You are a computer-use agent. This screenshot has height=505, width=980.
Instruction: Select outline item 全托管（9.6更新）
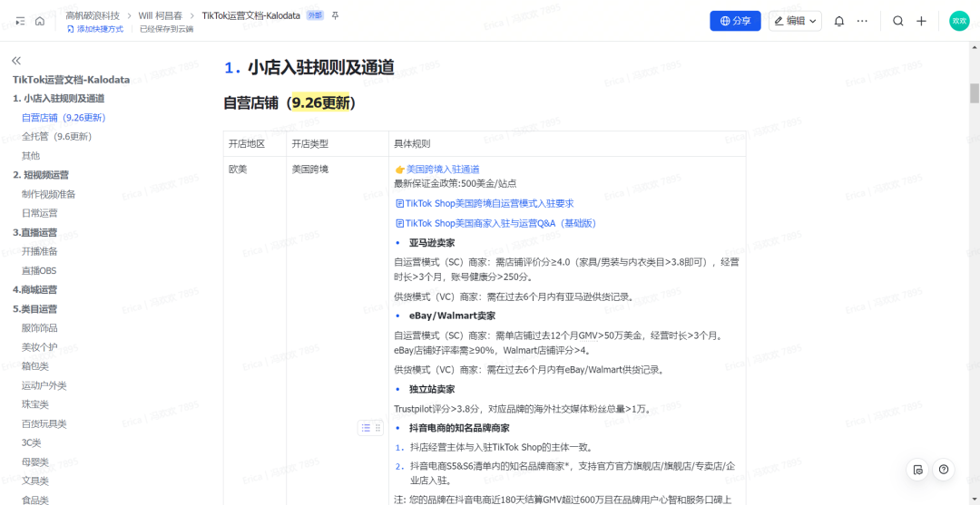[57, 137]
